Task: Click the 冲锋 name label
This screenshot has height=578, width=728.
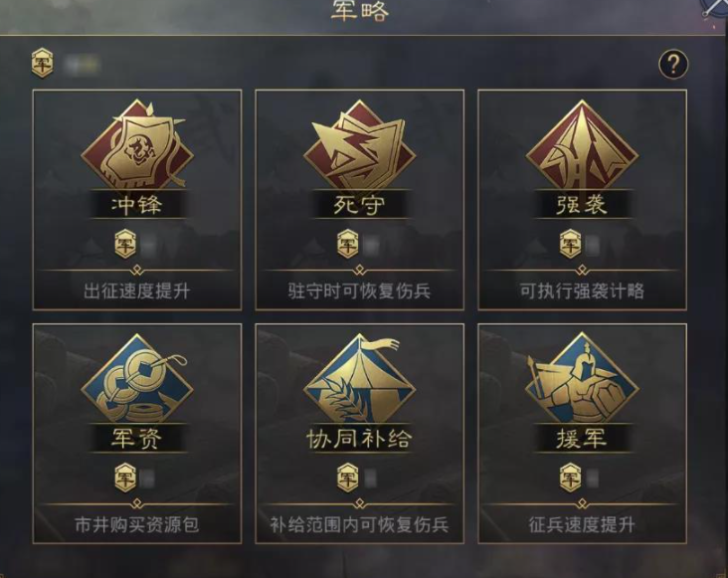Action: tap(137, 205)
